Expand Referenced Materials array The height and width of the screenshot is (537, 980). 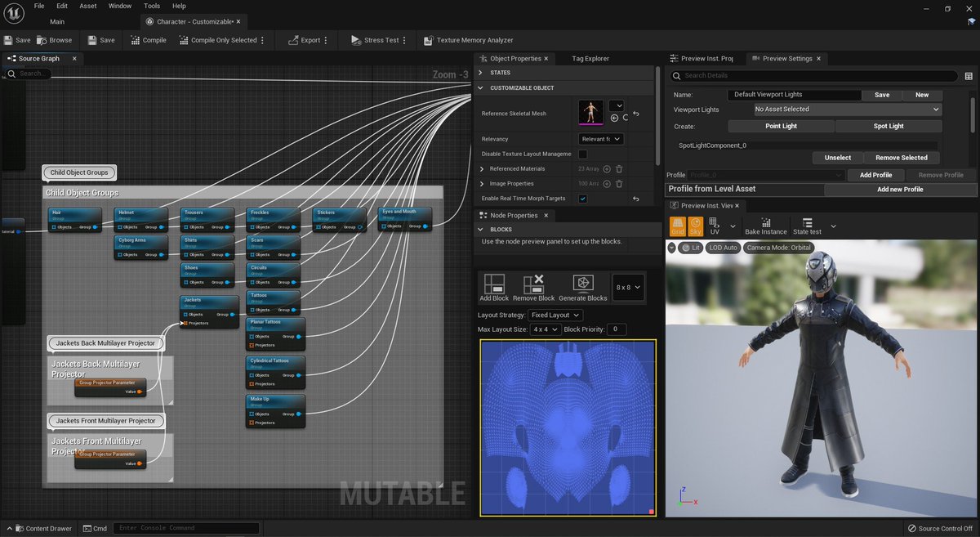[482, 168]
